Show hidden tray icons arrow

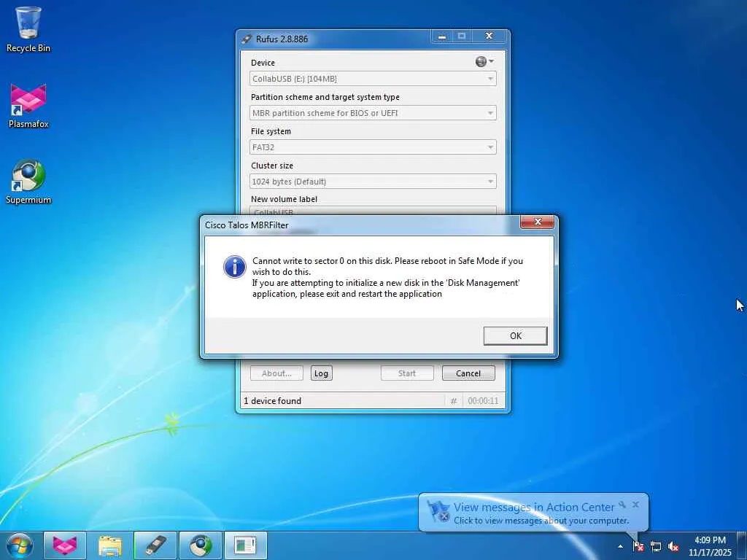pos(620,547)
